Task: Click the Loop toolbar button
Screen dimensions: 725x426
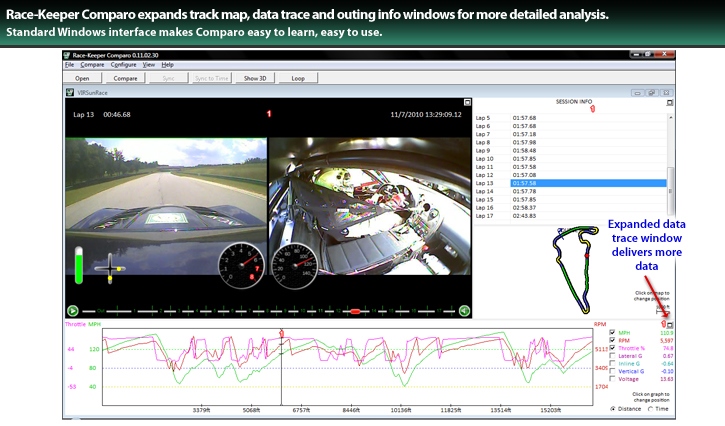Action: click(298, 77)
